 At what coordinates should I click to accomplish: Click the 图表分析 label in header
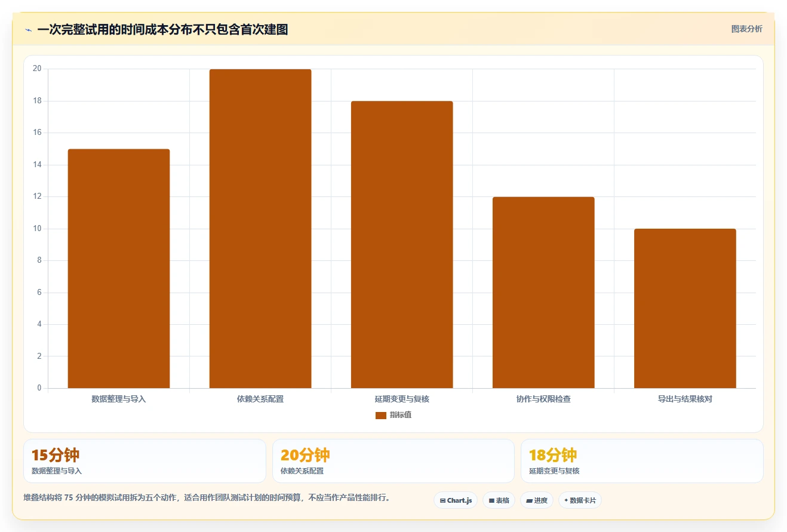click(x=746, y=29)
